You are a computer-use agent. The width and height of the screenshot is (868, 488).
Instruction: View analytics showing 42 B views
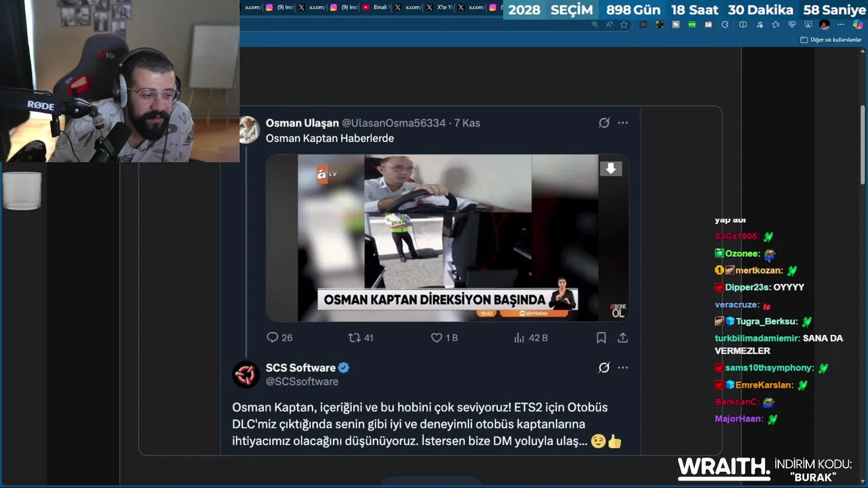tap(531, 338)
